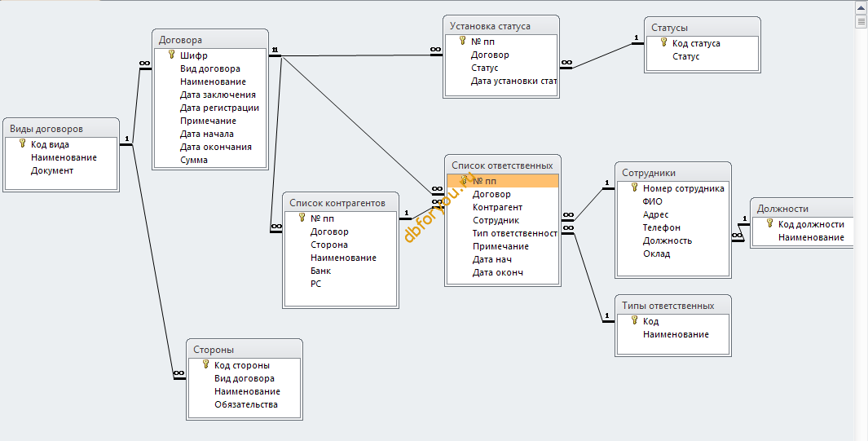Viewport: 868px width, 441px height.
Task: Select the Список контрагентов table title
Action: (x=337, y=203)
